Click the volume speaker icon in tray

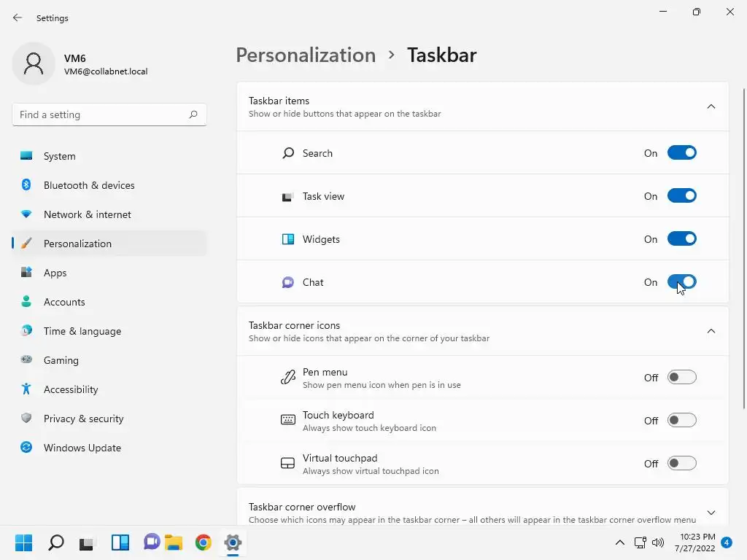(658, 542)
